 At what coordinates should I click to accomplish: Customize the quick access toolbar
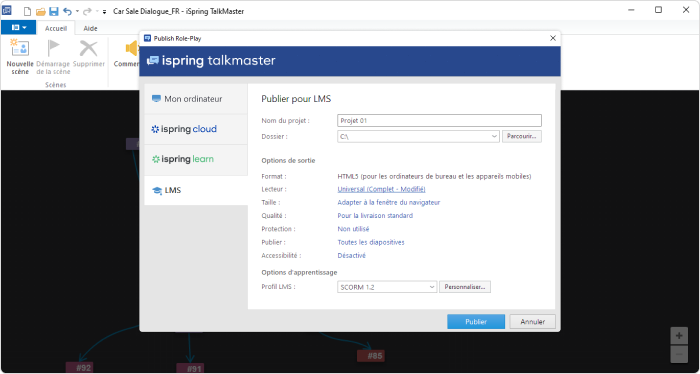pos(104,12)
